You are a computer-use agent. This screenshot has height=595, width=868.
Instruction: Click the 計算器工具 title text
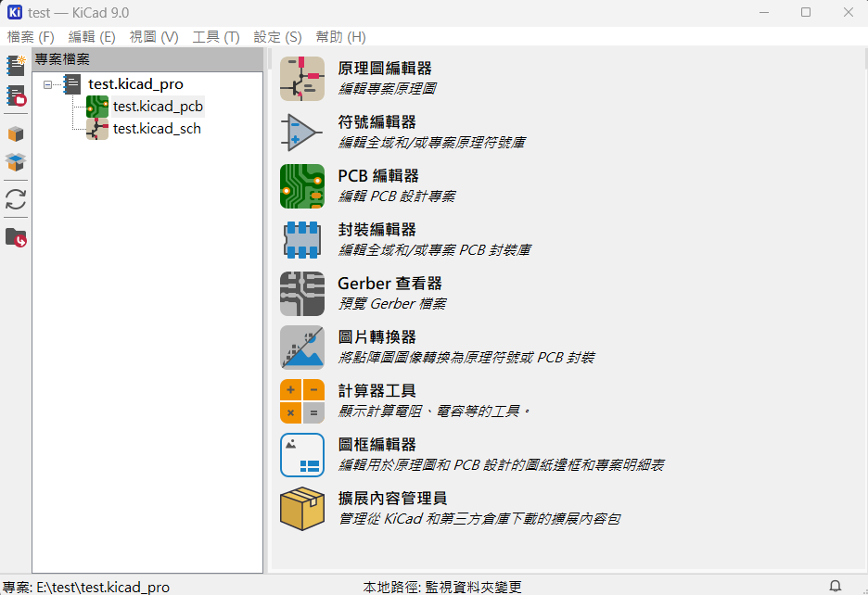pyautogui.click(x=377, y=391)
